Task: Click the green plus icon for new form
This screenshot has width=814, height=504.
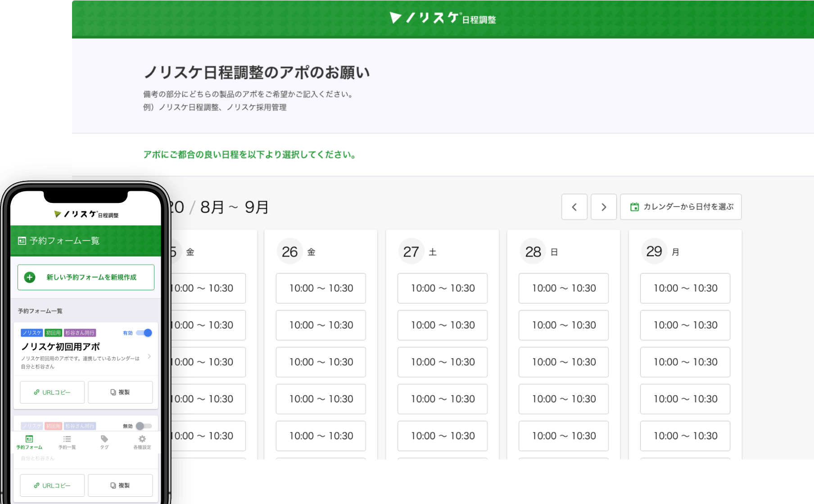Action: [30, 277]
